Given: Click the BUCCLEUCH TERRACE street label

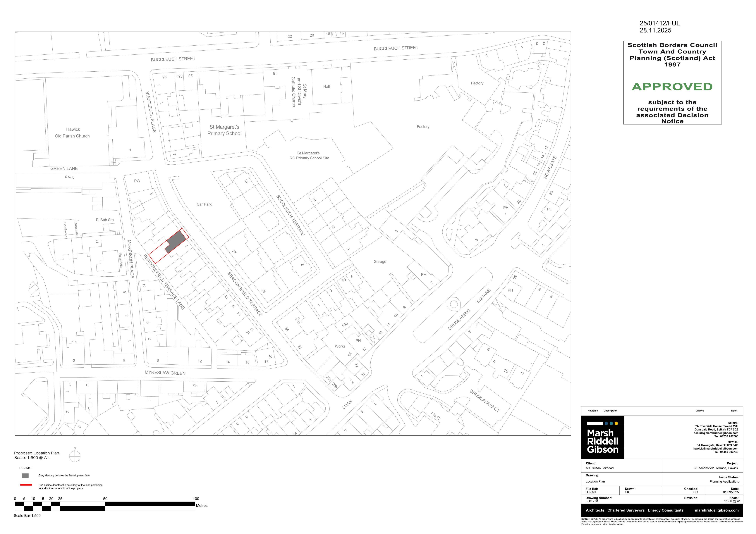Looking at the screenshot, I should click(290, 215).
